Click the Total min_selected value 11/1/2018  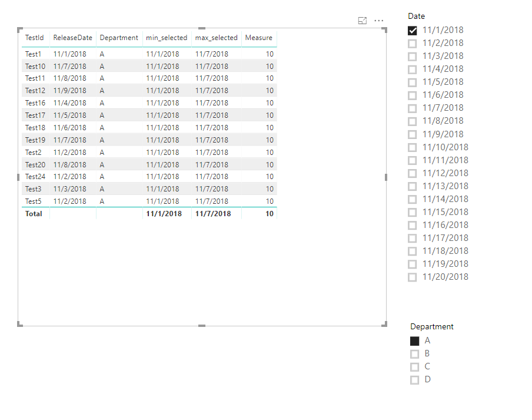[164, 214]
